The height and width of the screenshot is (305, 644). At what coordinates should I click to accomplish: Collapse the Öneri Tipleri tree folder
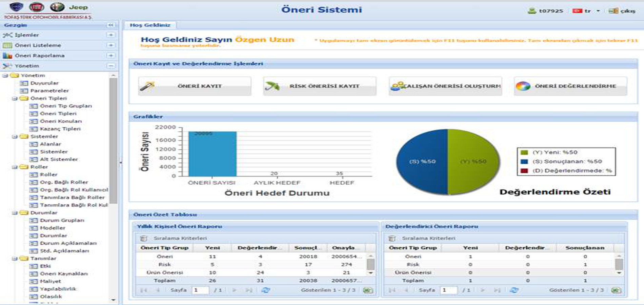15,99
